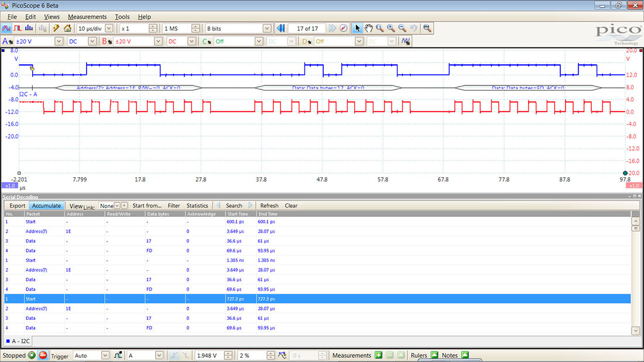Toggle the Notes panel display
The width and height of the screenshot is (644, 362).
click(x=465, y=355)
